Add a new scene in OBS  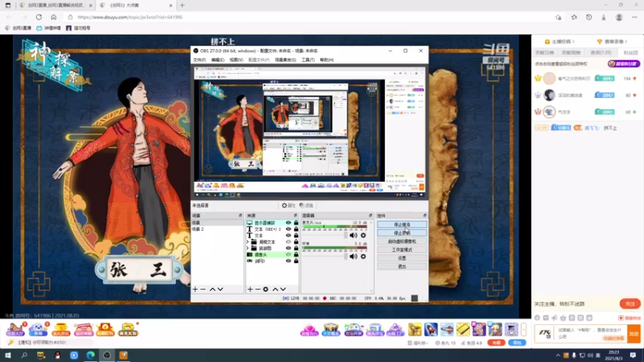tap(196, 290)
